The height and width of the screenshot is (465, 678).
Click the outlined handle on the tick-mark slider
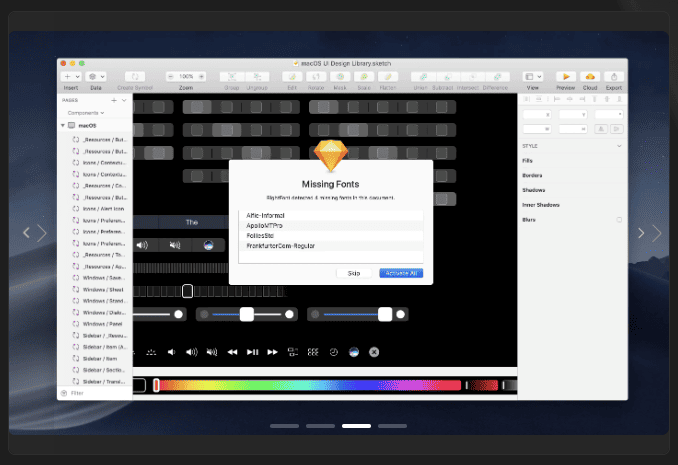tap(187, 291)
